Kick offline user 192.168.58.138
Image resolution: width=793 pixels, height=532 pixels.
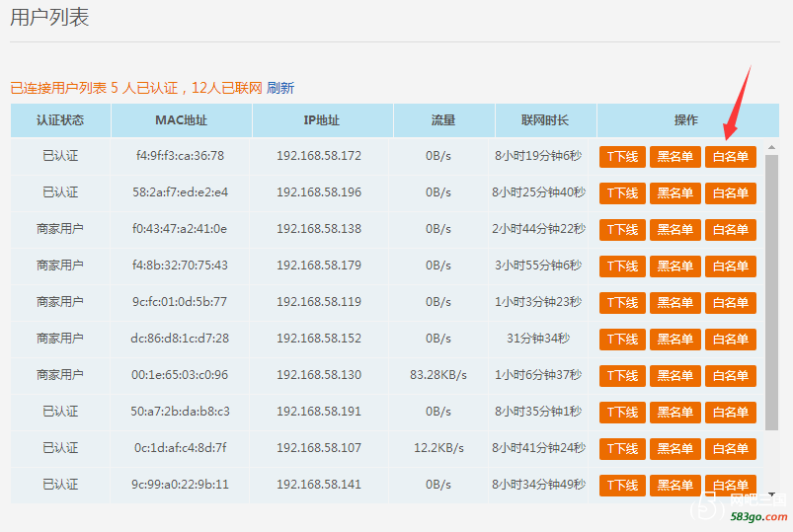[x=622, y=230]
